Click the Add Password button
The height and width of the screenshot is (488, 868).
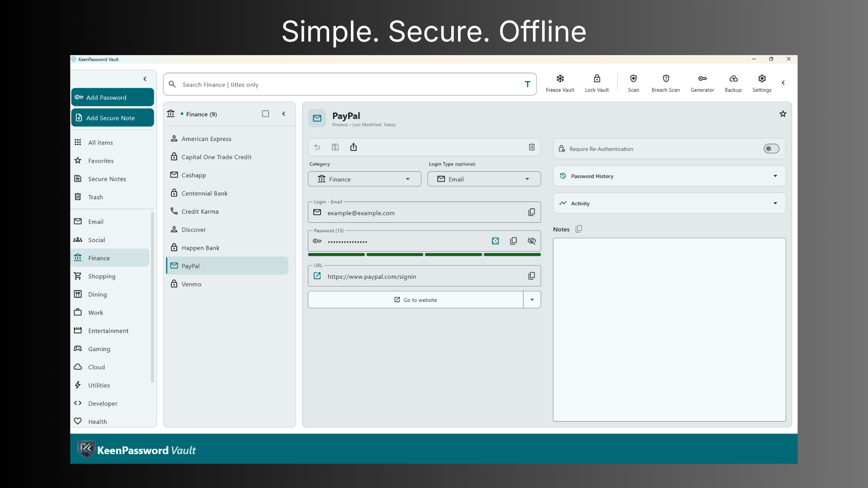(x=113, y=97)
